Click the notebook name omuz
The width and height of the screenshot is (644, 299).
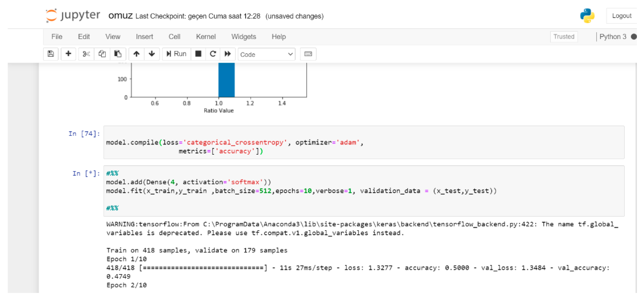tap(120, 15)
